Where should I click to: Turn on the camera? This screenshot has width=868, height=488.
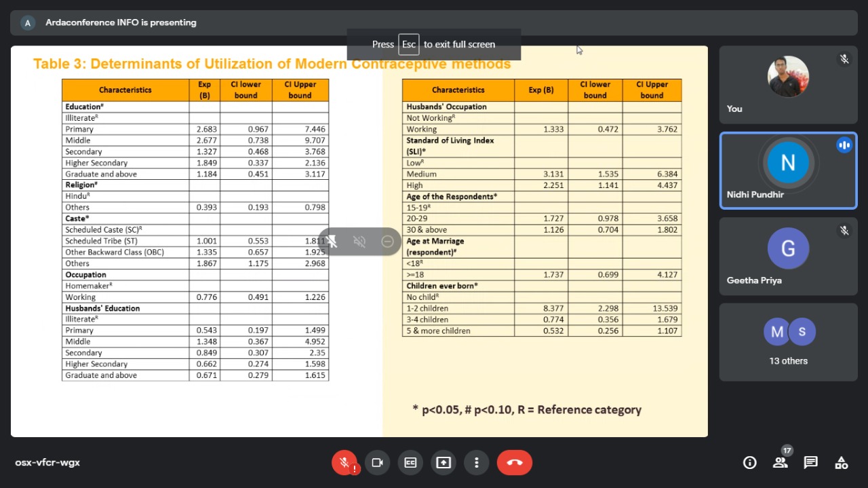pos(377,463)
